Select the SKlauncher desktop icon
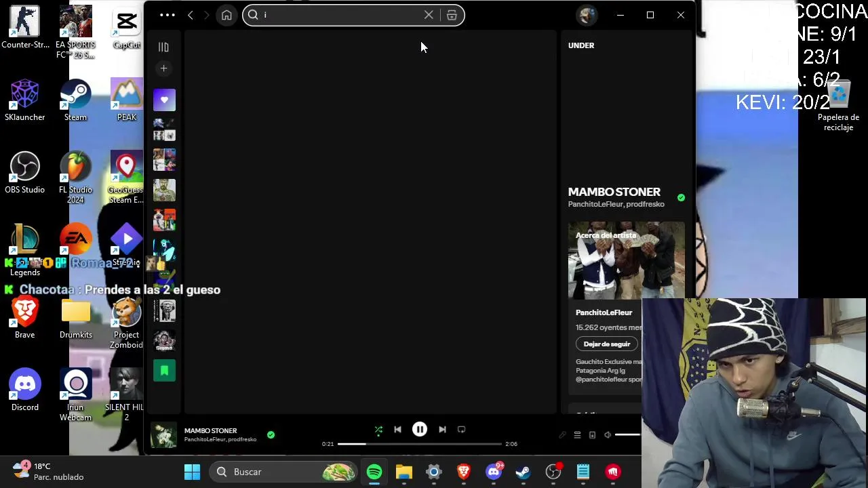This screenshot has width=868, height=488. [x=25, y=100]
